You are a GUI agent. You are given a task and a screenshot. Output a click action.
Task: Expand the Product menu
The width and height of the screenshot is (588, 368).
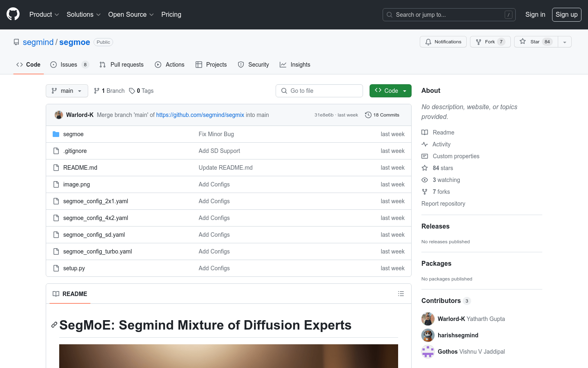44,14
